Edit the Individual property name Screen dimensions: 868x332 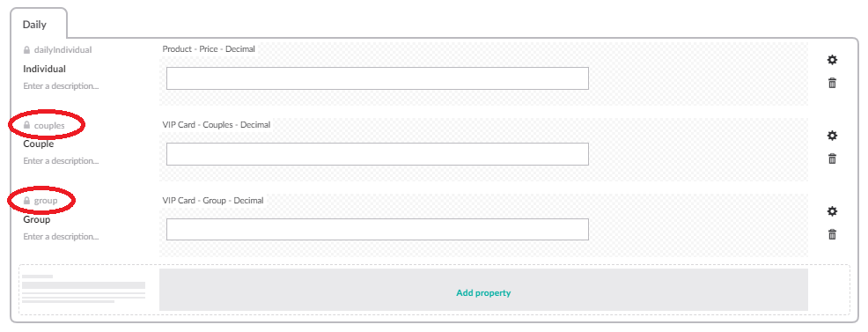[x=44, y=69]
